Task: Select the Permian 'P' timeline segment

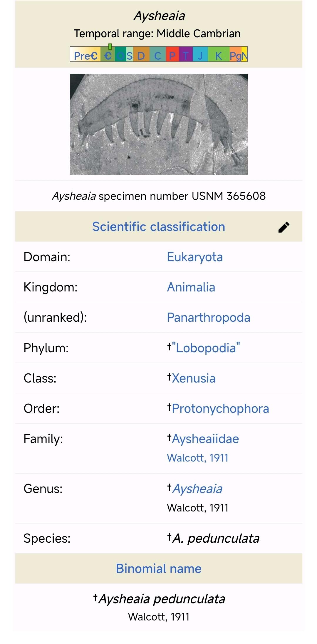Action: tap(172, 56)
